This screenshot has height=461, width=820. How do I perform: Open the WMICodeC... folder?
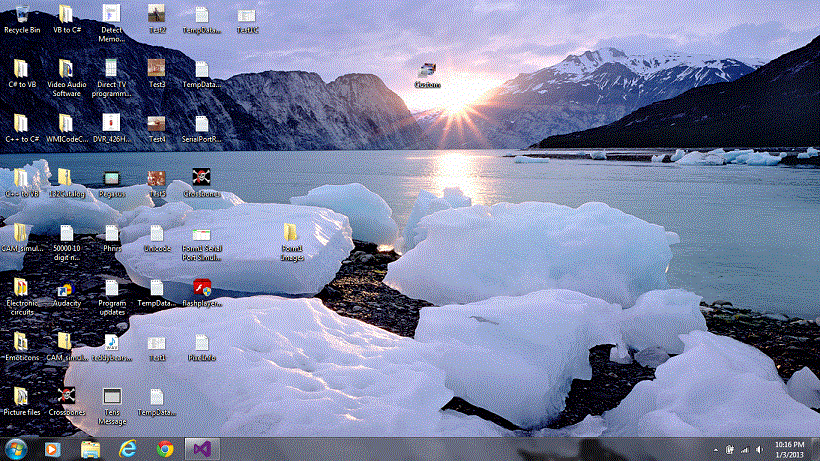66,129
